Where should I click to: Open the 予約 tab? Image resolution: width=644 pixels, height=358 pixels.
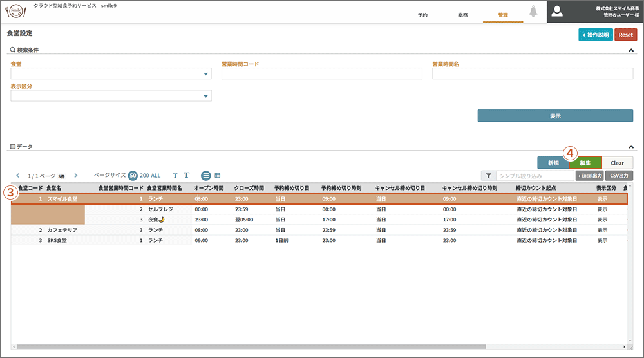(422, 14)
